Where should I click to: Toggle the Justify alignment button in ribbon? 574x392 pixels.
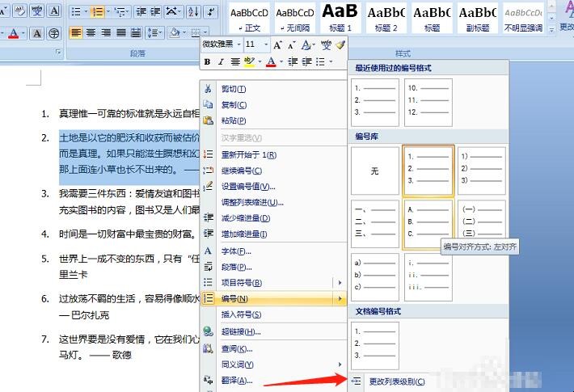pyautogui.click(x=121, y=33)
